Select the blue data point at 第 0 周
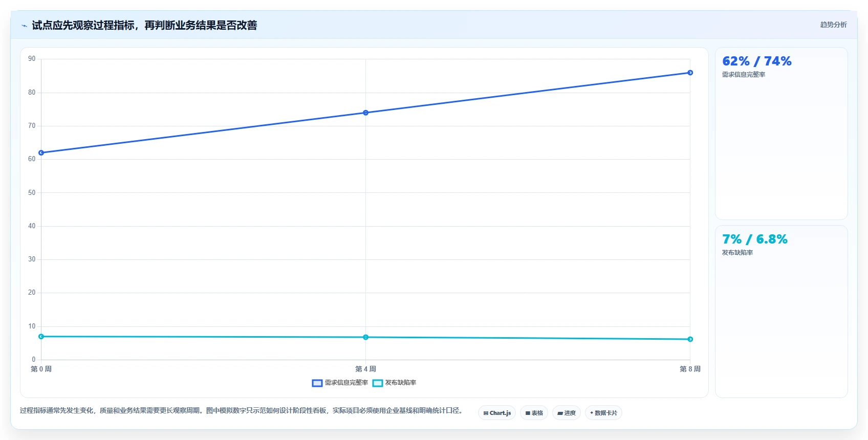 pyautogui.click(x=41, y=152)
